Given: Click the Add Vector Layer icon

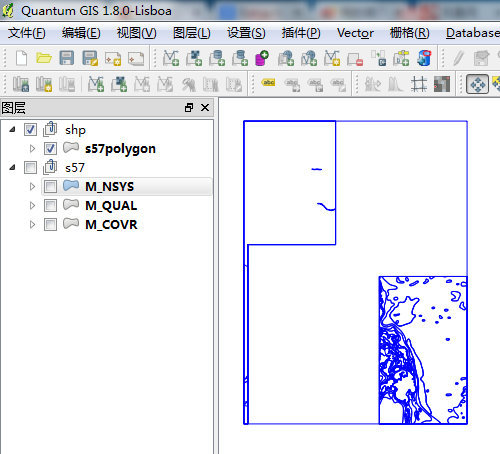Looking at the screenshot, I should click(171, 58).
